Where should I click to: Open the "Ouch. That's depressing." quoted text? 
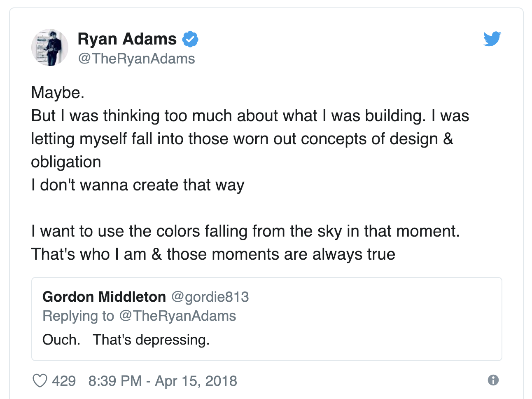coord(126,340)
